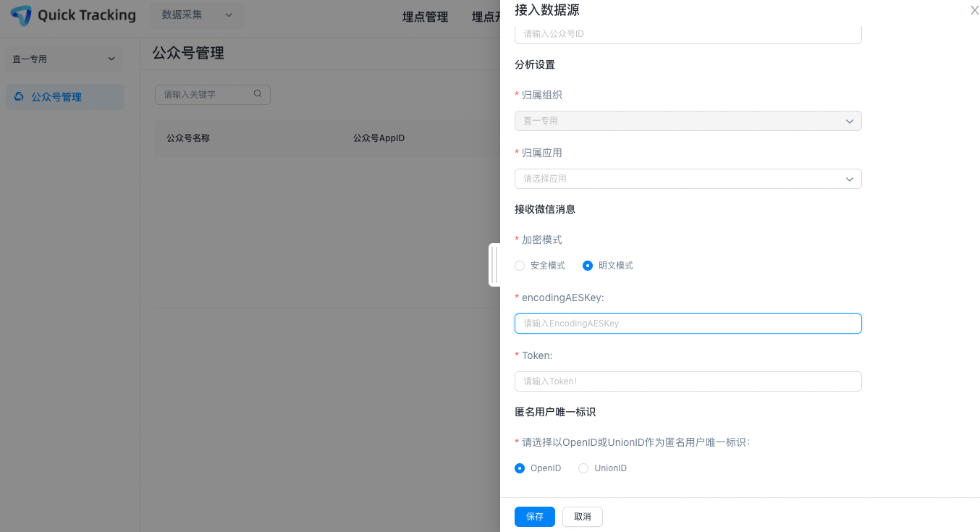Click the 请输入关键字 search box

point(213,95)
